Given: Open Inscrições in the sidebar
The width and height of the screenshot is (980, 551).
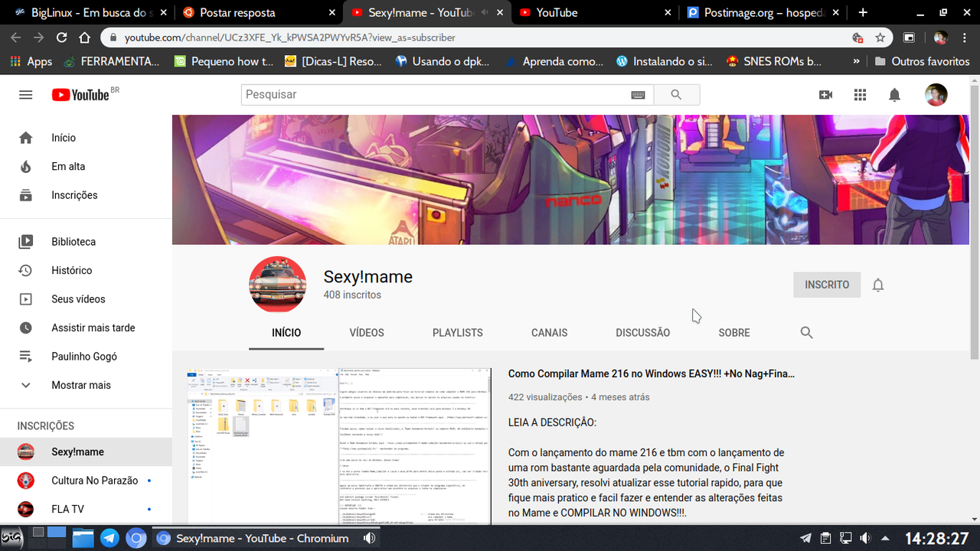Looking at the screenshot, I should coord(86,195).
